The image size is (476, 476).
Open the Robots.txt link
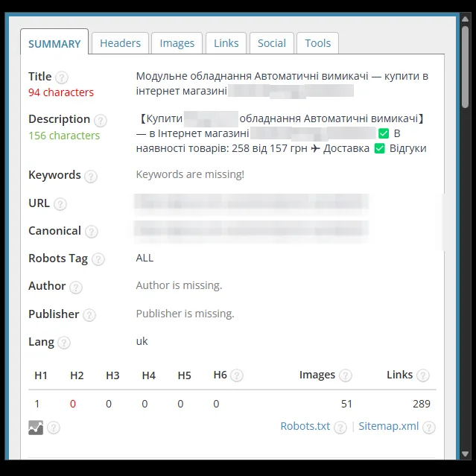coord(305,426)
